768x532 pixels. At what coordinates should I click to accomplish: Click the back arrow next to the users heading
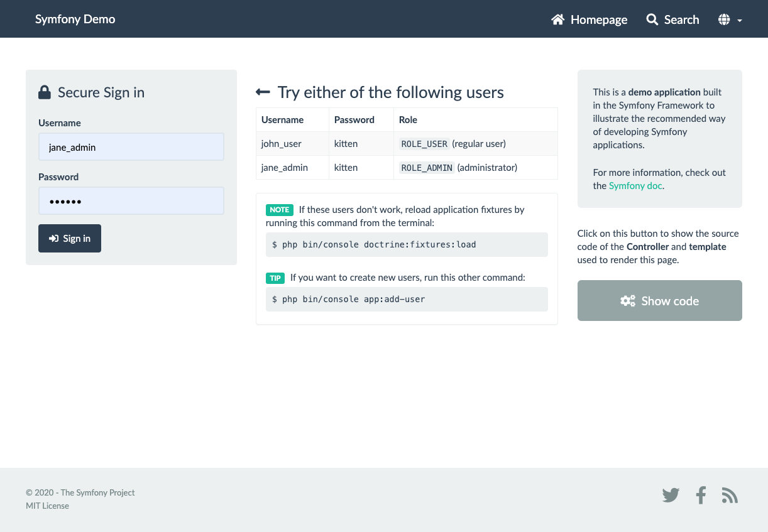[x=262, y=91]
